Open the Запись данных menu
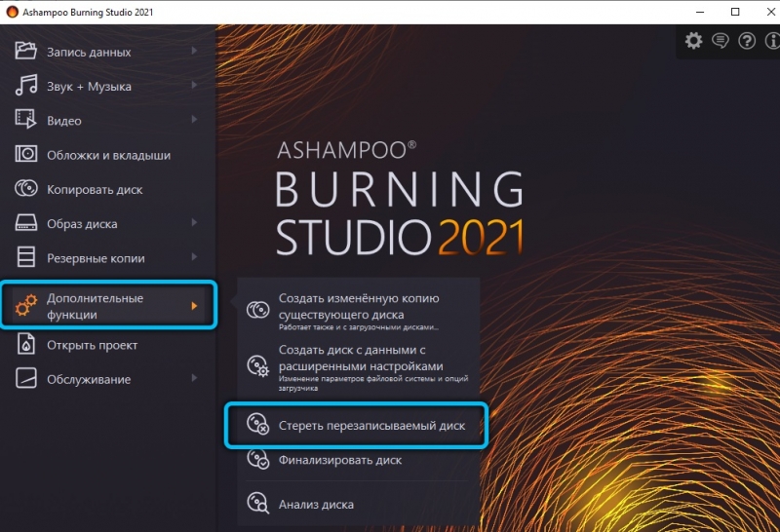780x532 pixels. pyautogui.click(x=107, y=52)
